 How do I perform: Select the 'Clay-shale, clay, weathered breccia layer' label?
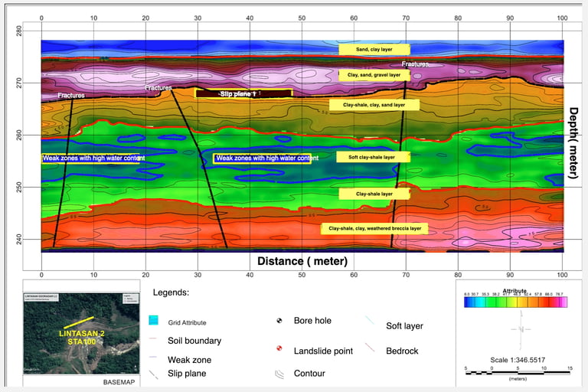coord(374,228)
